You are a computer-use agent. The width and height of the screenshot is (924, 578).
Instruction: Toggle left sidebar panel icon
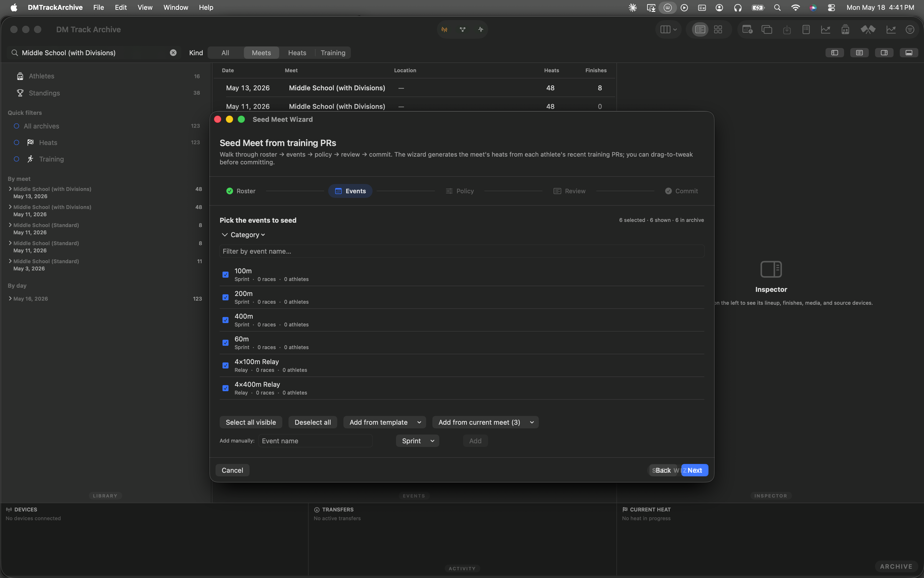click(x=835, y=53)
